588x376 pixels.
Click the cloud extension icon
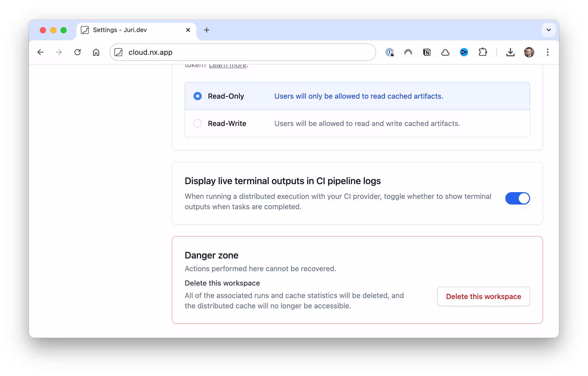tap(445, 52)
